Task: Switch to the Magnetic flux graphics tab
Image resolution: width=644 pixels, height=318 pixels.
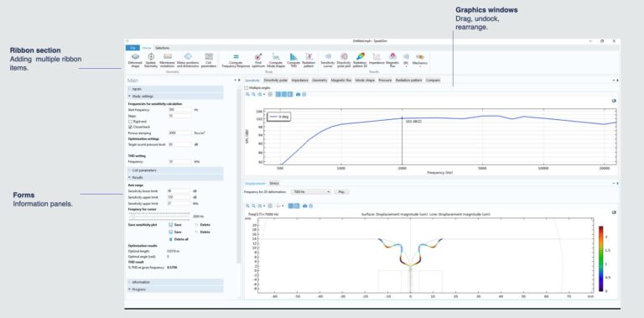Action: [x=341, y=81]
